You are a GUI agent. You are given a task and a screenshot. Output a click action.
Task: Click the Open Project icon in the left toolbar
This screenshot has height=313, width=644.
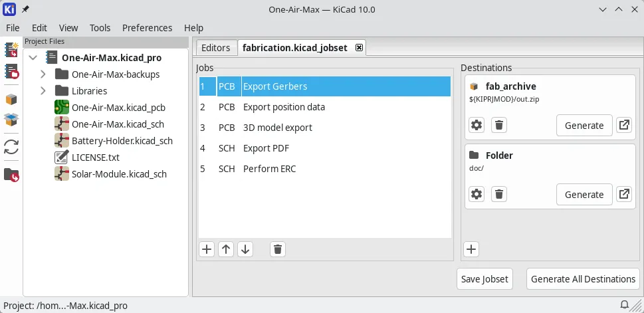[x=11, y=72]
